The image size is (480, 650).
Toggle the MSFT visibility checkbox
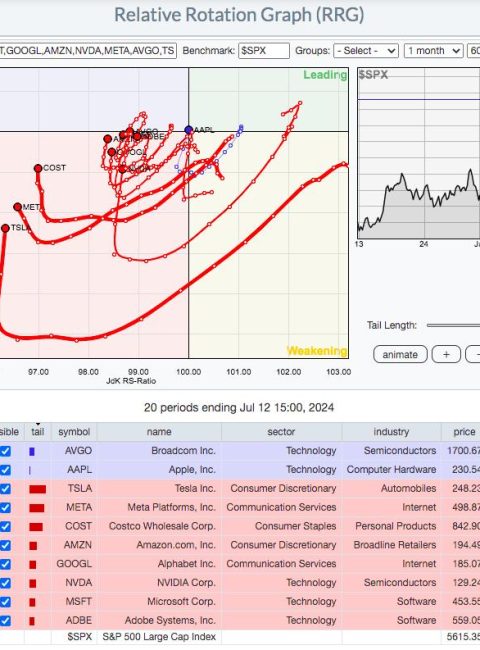click(x=5, y=602)
